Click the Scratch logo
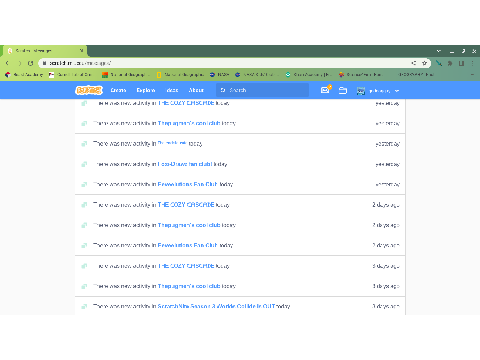The image size is (480, 360). tap(89, 90)
